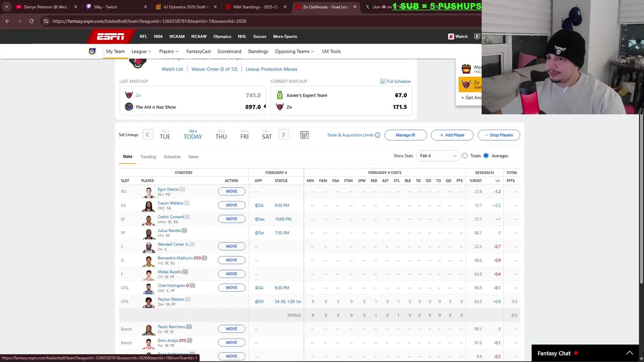
Task: Open Waiver Order (6 of 12) link
Action: click(214, 69)
